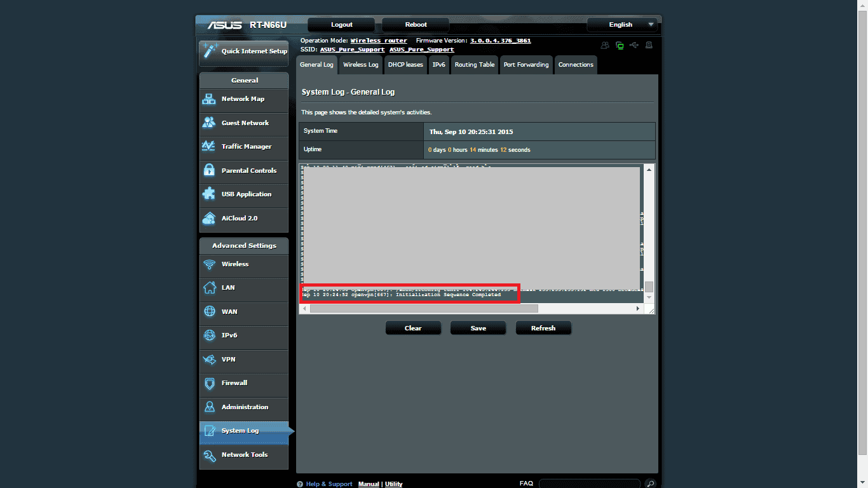The width and height of the screenshot is (868, 488).
Task: Open firmware version 3.0.0.4.376_3861 link
Action: pos(501,41)
